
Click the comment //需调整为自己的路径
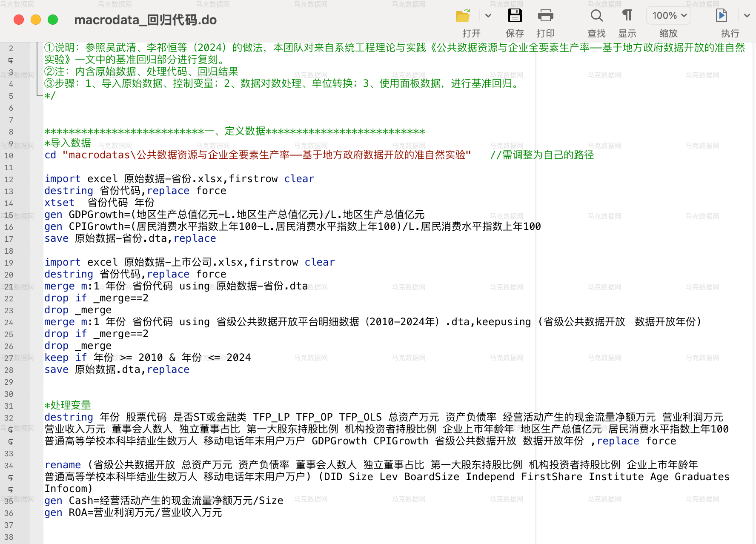click(541, 155)
